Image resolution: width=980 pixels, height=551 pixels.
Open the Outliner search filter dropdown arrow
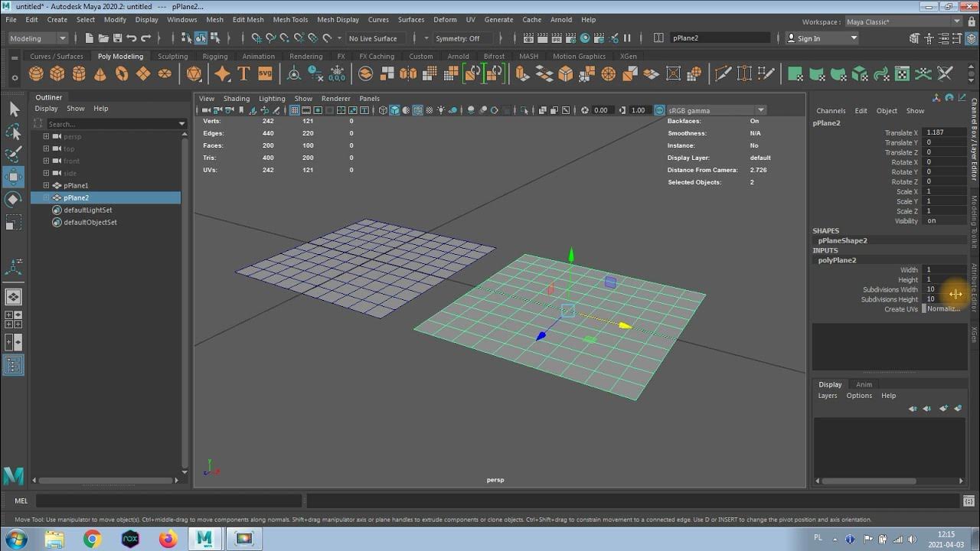pos(181,124)
